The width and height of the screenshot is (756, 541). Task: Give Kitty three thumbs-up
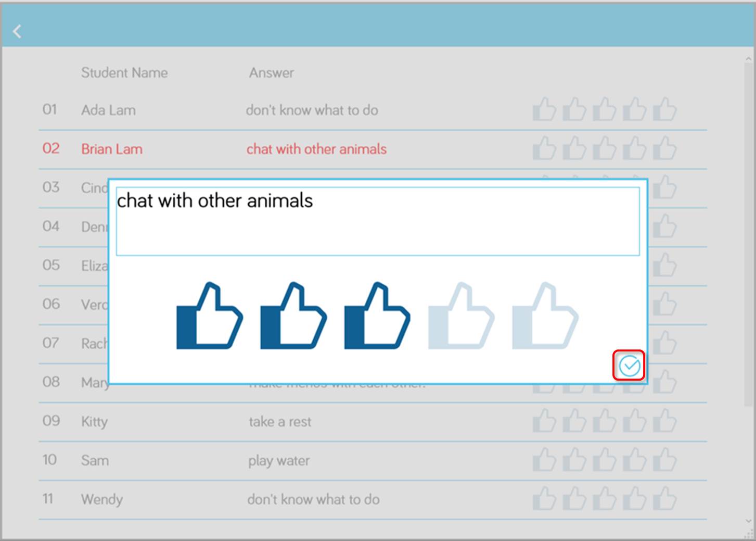605,421
